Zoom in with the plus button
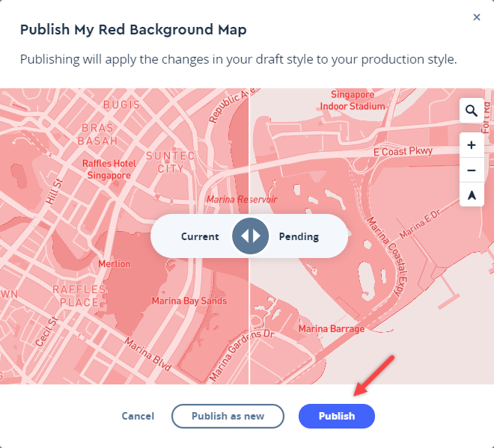This screenshot has height=448, width=494. [472, 145]
